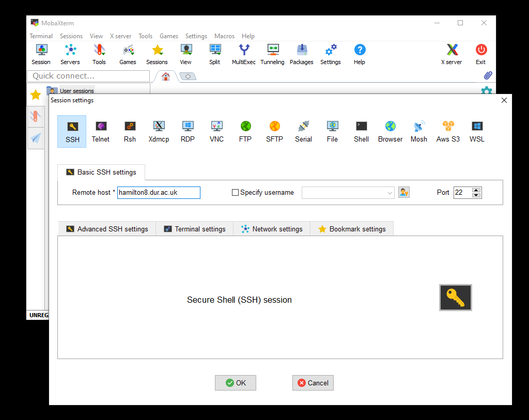The height and width of the screenshot is (420, 529).
Task: Switch to Network settings tab
Action: [x=272, y=229]
